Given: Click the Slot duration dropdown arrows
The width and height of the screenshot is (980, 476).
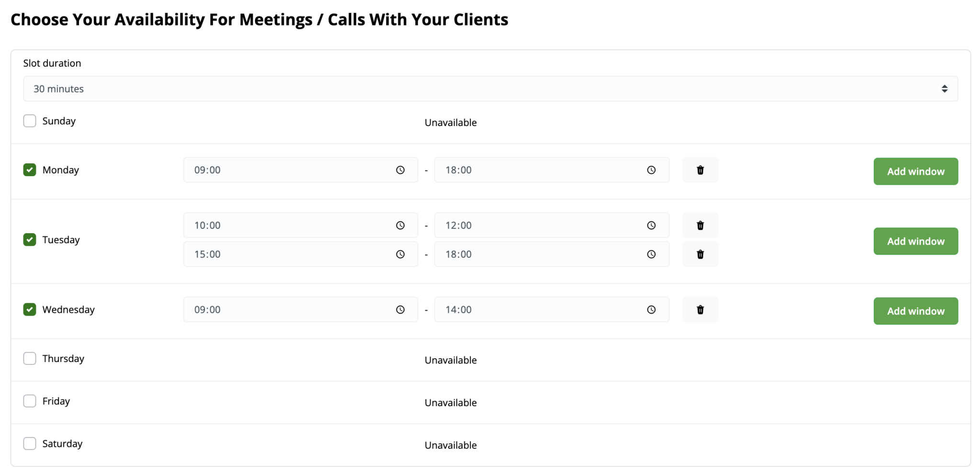Looking at the screenshot, I should pos(945,89).
